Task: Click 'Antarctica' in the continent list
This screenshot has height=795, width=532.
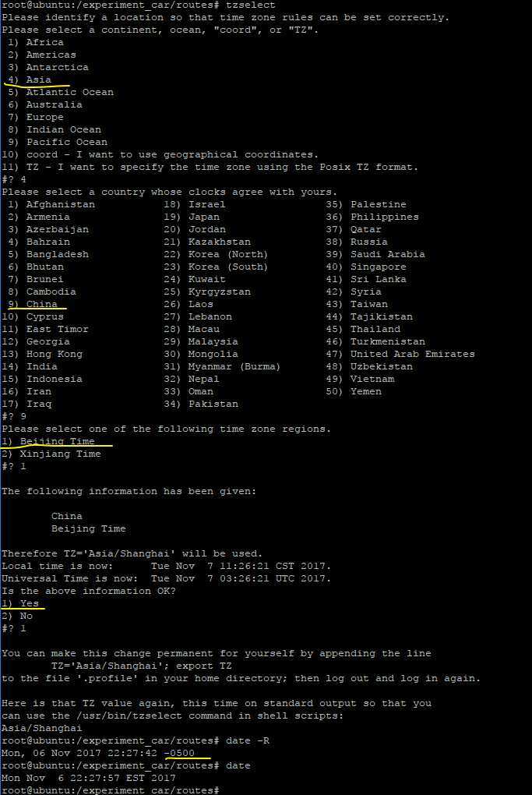Action: click(x=58, y=68)
